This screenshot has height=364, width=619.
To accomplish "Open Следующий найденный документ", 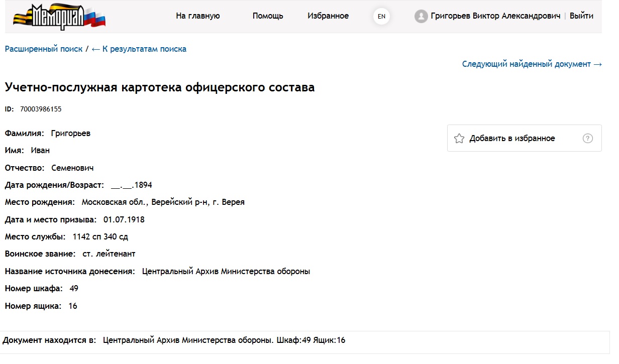I will coord(532,64).
